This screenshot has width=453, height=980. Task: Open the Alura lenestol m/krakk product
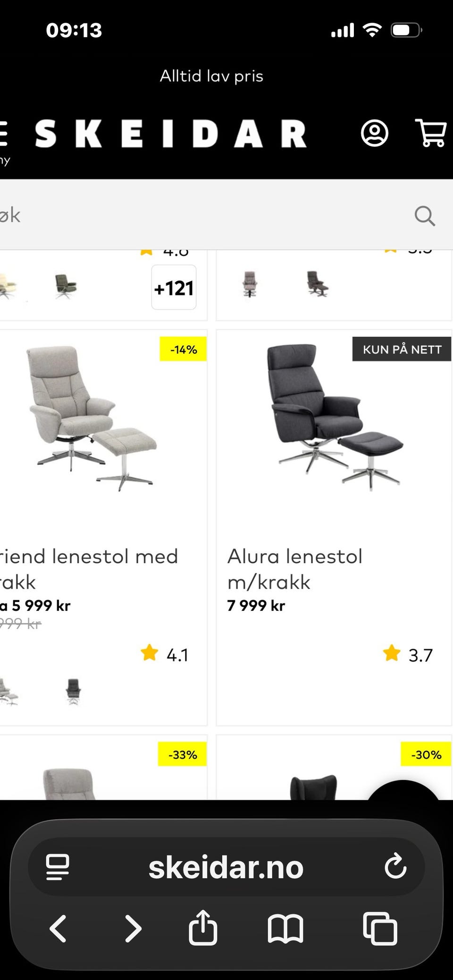tap(294, 569)
